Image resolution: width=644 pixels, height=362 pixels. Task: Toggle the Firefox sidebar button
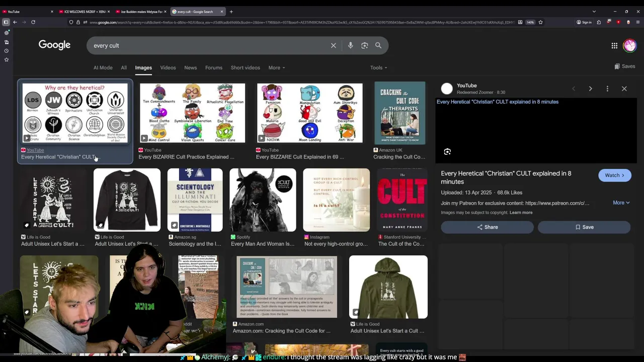click(x=6, y=22)
